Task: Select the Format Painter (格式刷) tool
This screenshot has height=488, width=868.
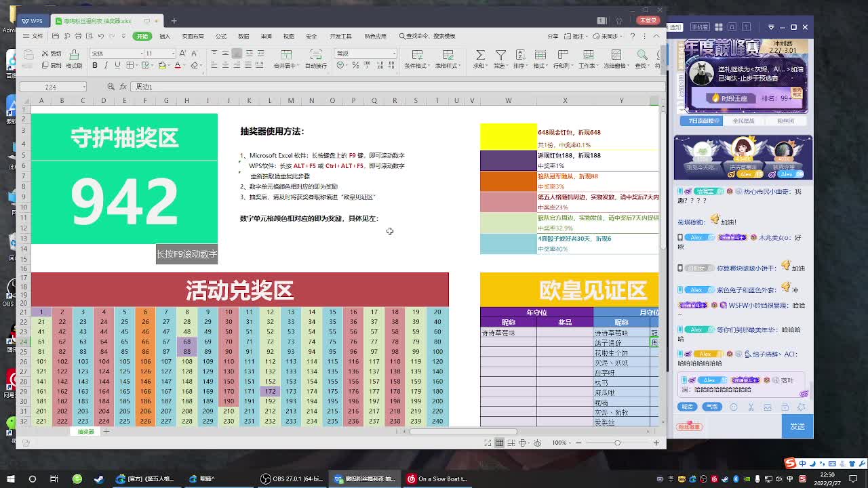Action: click(74, 64)
